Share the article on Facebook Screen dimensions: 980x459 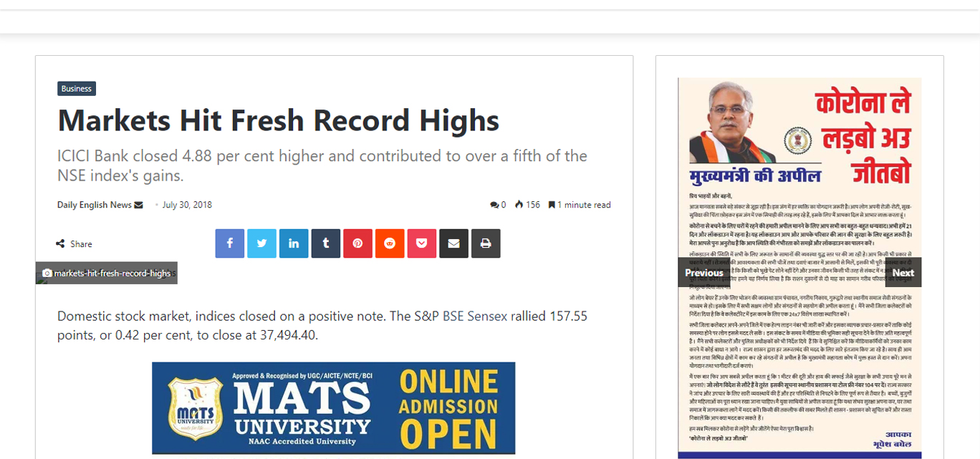pyautogui.click(x=230, y=243)
